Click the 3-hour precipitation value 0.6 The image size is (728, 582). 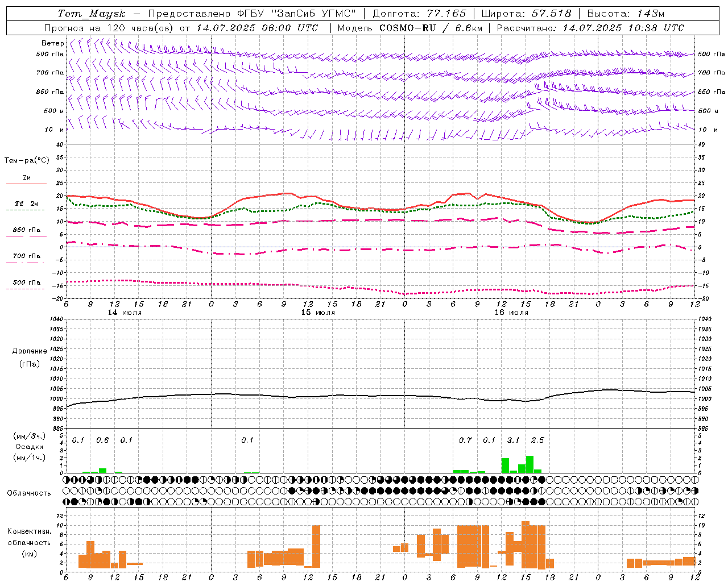[x=102, y=440]
